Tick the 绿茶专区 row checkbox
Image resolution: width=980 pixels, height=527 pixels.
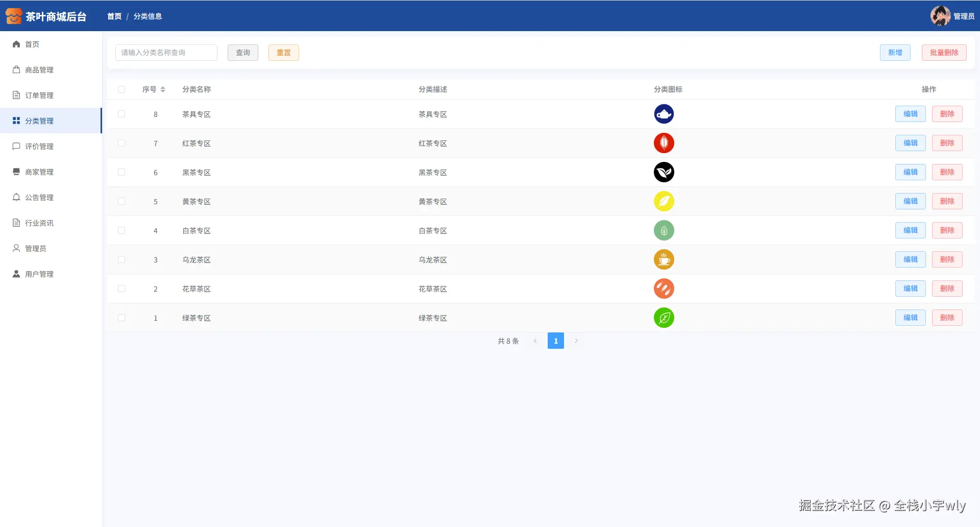pos(121,318)
